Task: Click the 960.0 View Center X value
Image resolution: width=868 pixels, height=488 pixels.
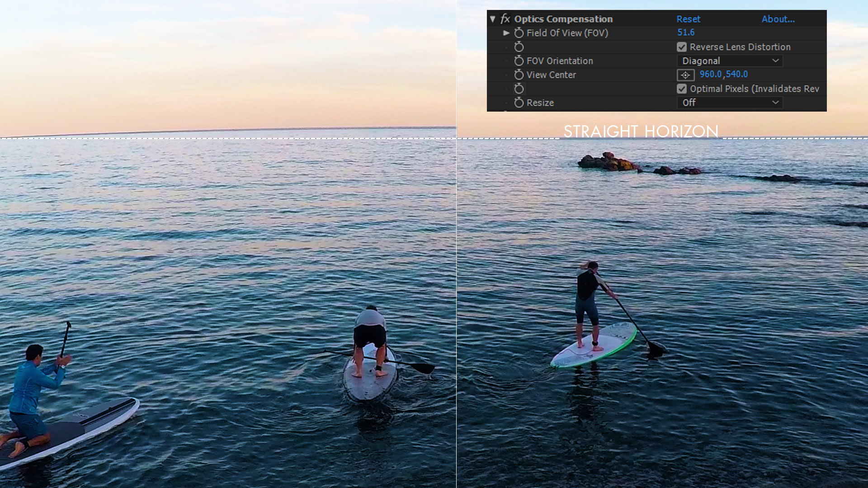Action: pyautogui.click(x=711, y=74)
